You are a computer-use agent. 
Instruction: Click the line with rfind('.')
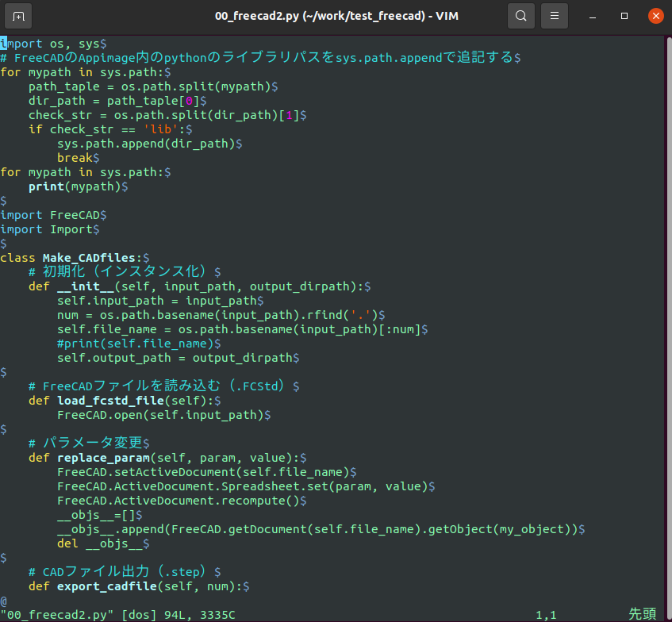coord(221,315)
